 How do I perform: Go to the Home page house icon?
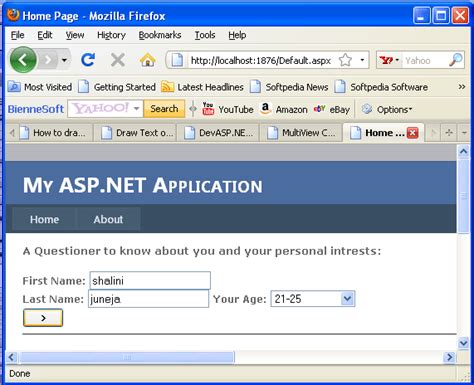tap(148, 60)
